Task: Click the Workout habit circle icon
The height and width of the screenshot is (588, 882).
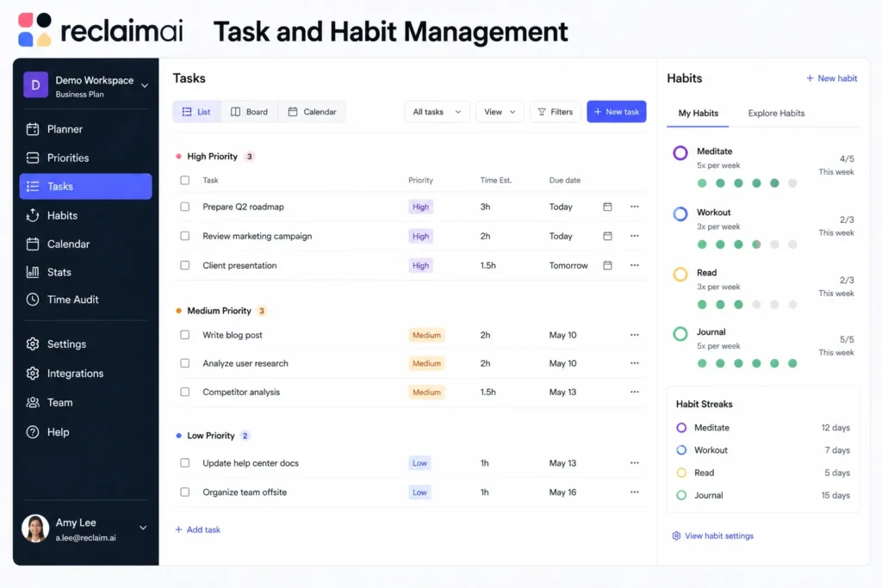Action: 680,214
